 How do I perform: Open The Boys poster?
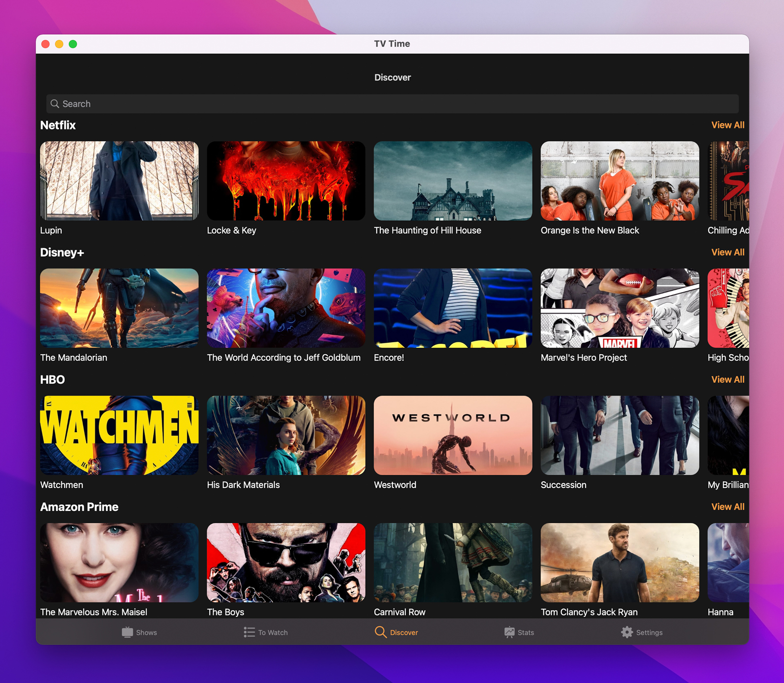[x=286, y=562]
